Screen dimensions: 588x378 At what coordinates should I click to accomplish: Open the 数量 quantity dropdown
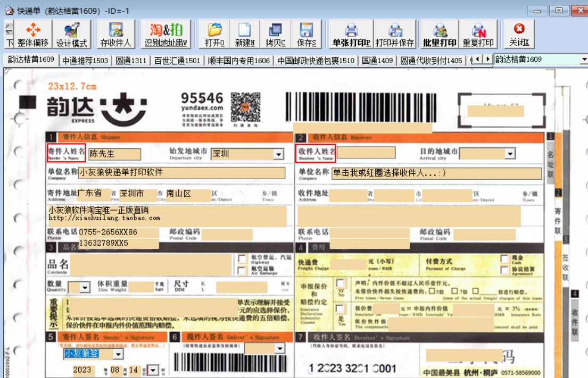[x=85, y=287]
